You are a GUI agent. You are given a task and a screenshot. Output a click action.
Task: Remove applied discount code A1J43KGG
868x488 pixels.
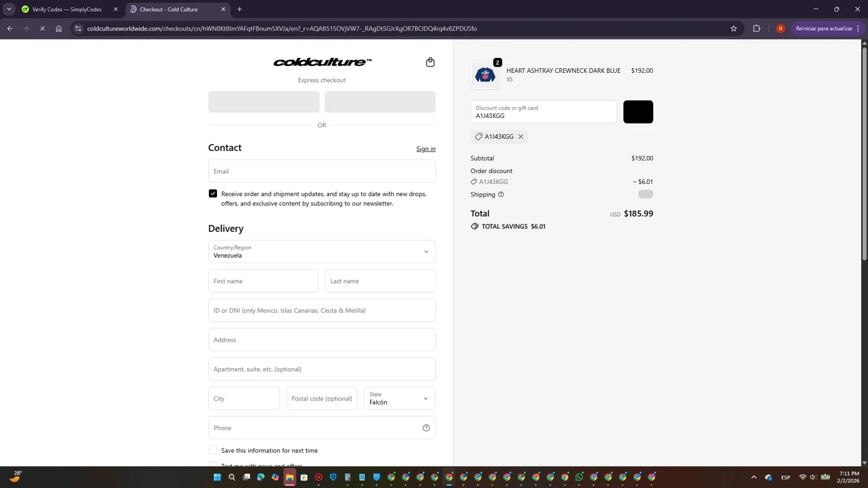[x=521, y=136]
